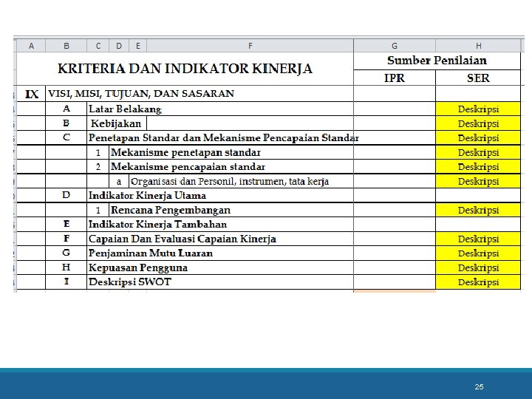The image size is (532, 399).
Task: Select Indikator Kinerja Tambahan cell
Action: click(x=220, y=225)
